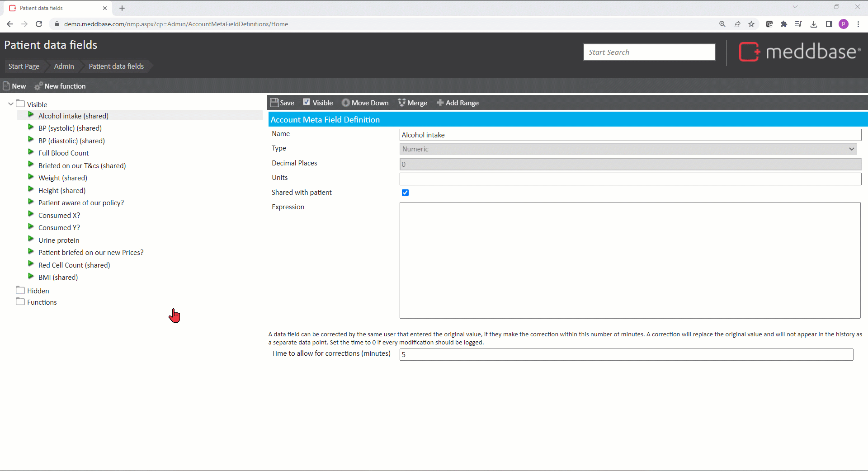
Task: Click the New function gear icon
Action: [38, 86]
